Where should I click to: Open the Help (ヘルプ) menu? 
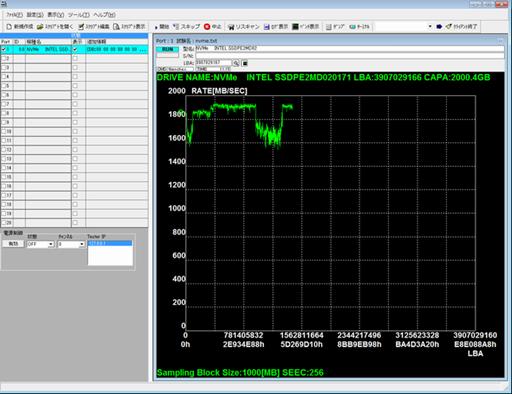click(104, 15)
